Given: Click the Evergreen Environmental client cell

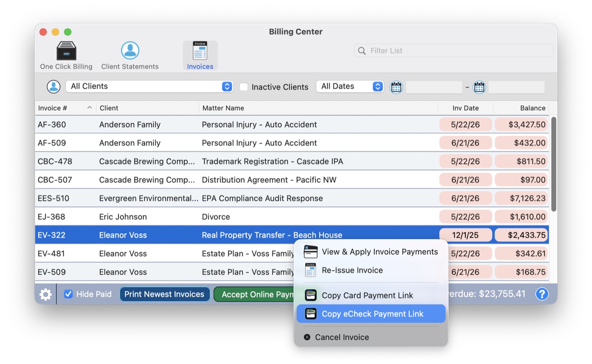Looking at the screenshot, I should click(149, 198).
